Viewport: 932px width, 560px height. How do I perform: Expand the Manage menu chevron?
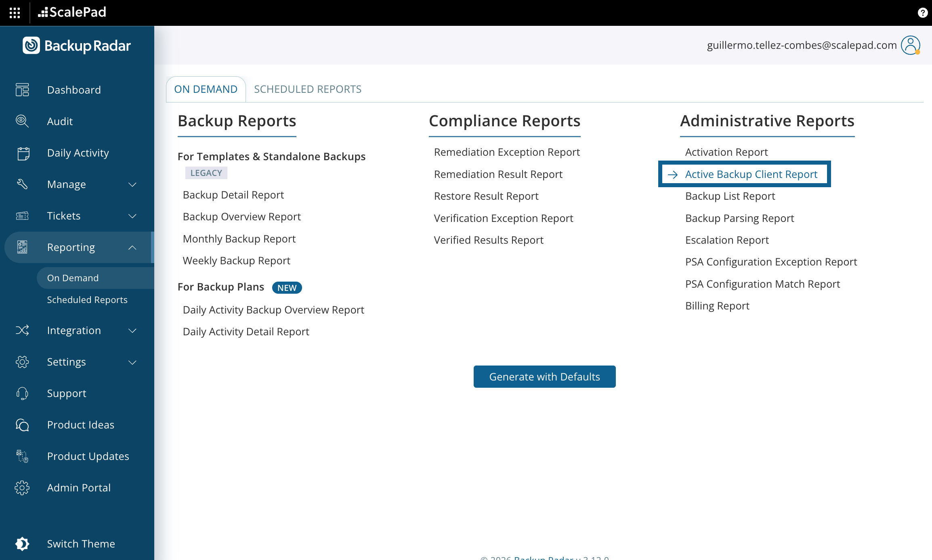click(132, 184)
